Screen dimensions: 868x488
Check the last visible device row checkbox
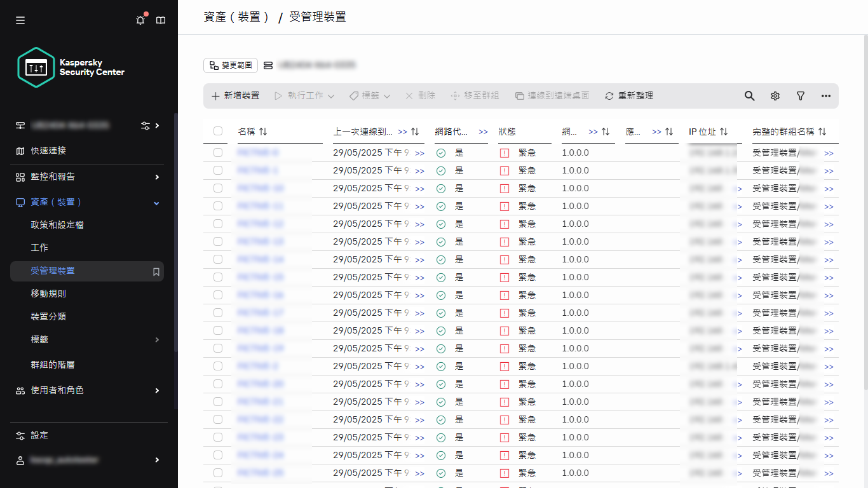(x=218, y=473)
